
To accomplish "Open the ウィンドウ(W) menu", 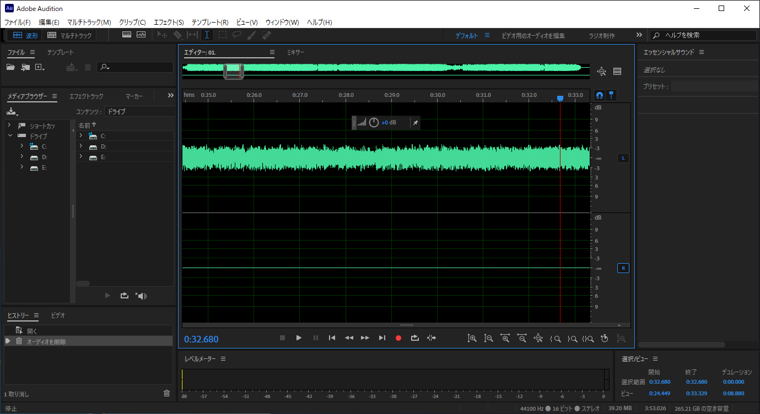I will coord(282,22).
